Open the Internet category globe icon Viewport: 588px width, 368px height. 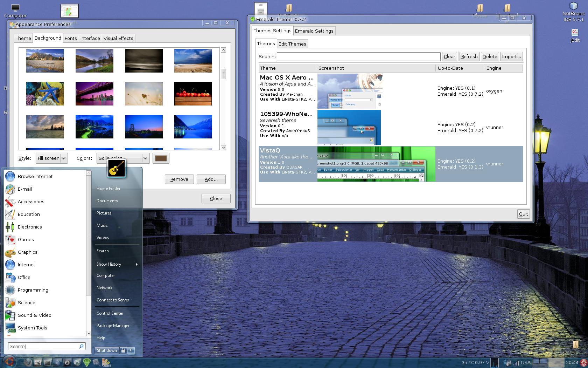(x=10, y=265)
